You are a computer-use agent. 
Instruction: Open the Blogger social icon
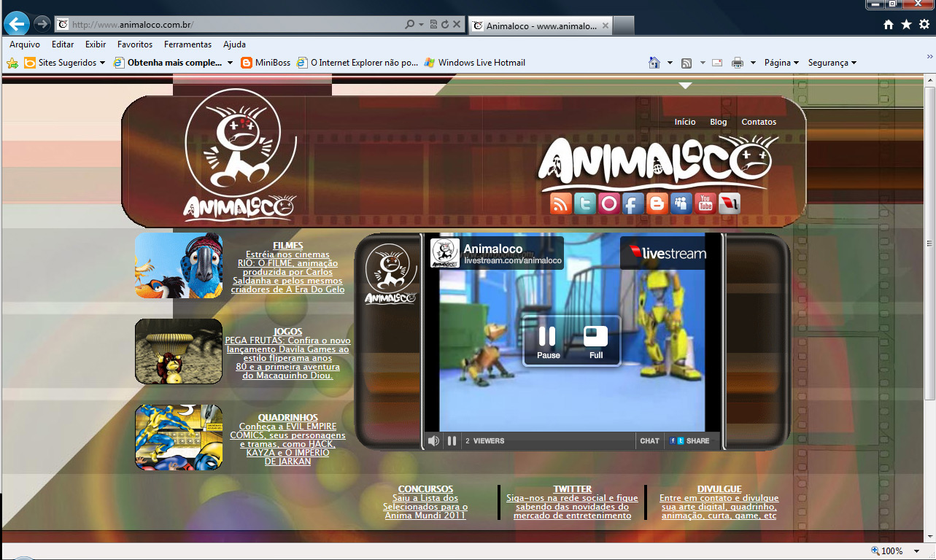point(657,203)
